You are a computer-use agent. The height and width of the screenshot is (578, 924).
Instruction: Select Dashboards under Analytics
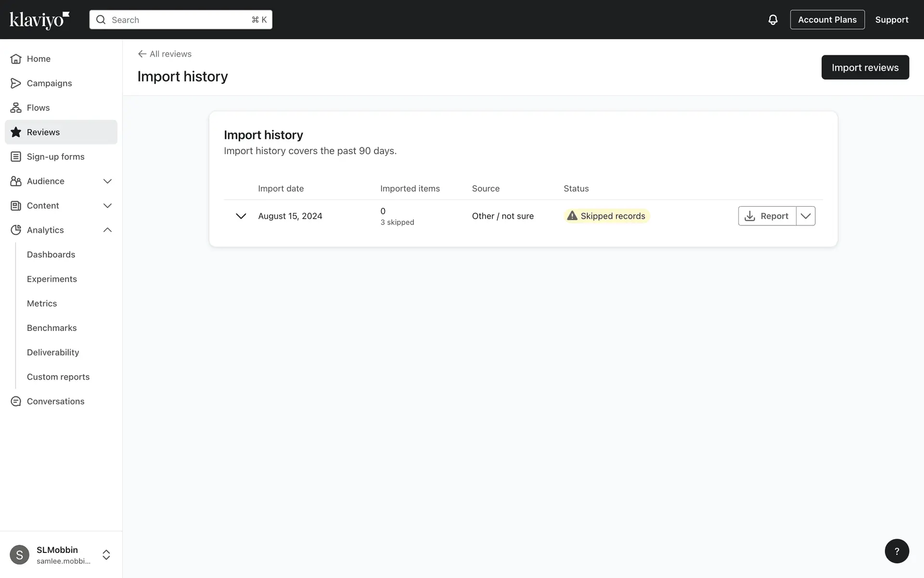[51, 254]
